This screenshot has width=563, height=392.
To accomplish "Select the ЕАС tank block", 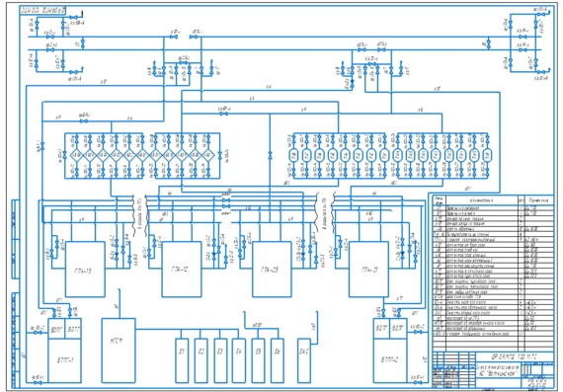I will coord(304,360).
